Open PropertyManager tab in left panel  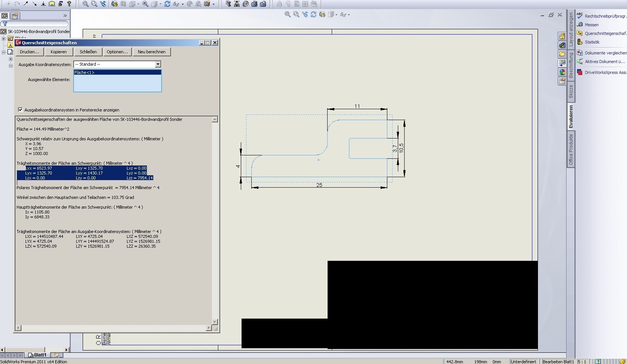(15, 16)
